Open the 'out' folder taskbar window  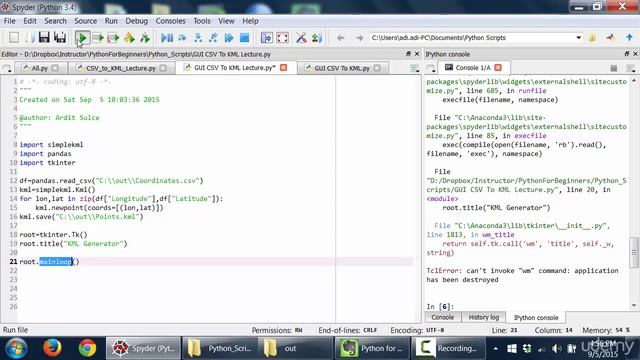(x=296, y=348)
